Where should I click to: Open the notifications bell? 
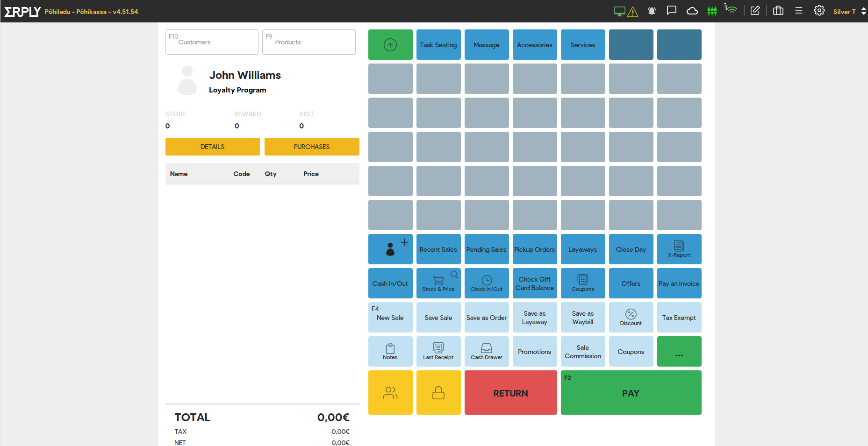pyautogui.click(x=652, y=11)
